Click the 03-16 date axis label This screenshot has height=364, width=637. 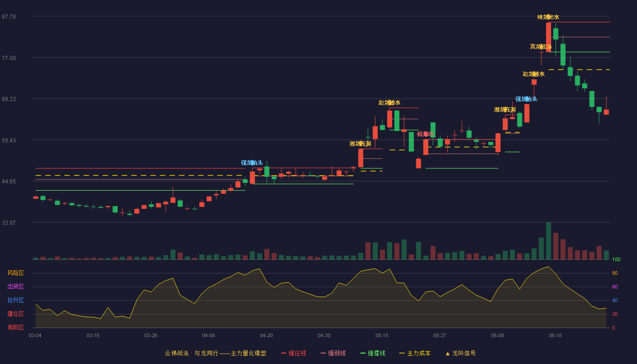[x=93, y=335]
